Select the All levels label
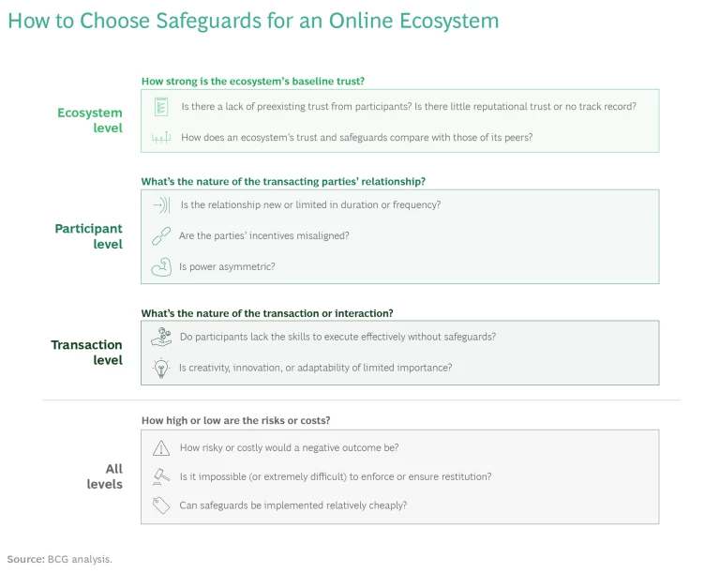 (x=105, y=476)
